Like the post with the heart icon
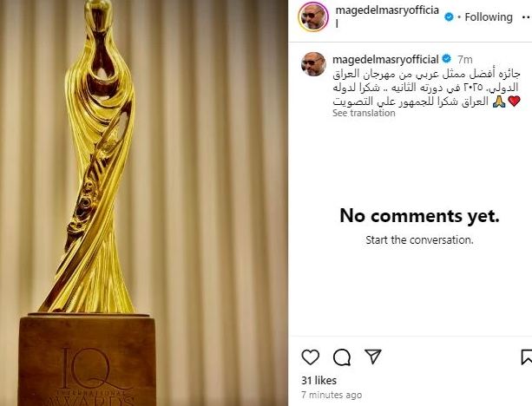Image resolution: width=532 pixels, height=406 pixels. click(x=311, y=357)
